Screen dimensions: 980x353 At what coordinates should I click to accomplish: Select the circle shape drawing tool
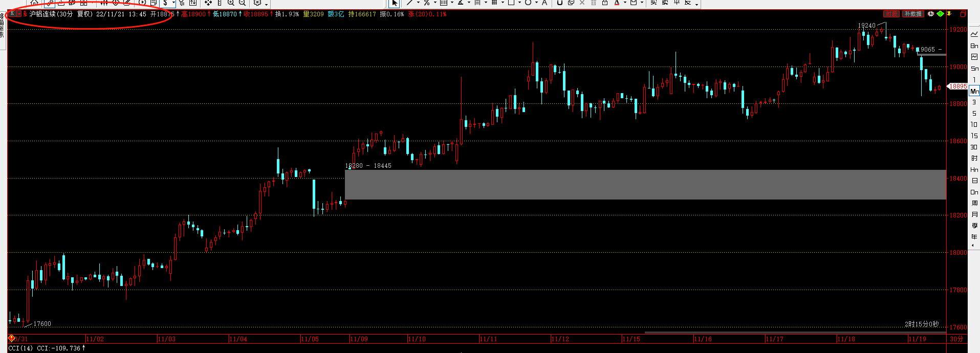click(x=528, y=3)
